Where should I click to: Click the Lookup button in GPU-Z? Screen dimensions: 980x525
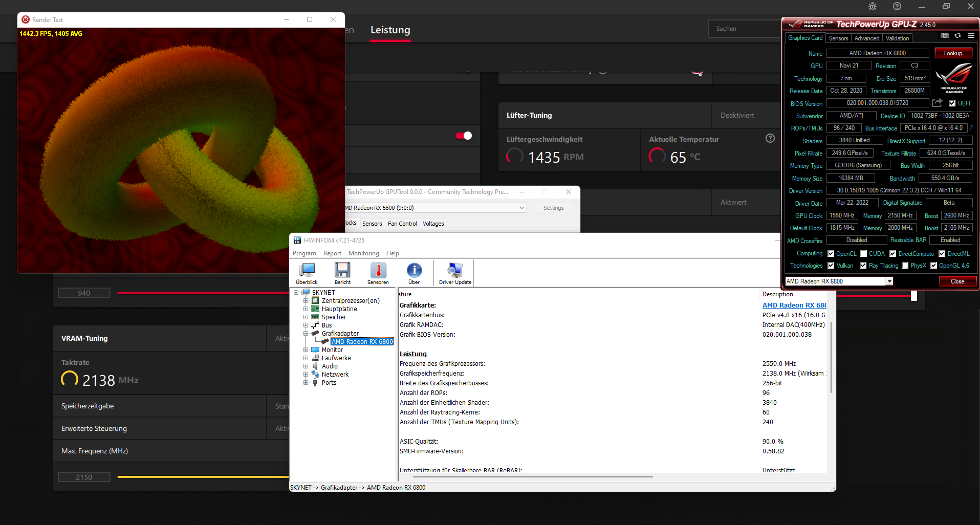[952, 53]
